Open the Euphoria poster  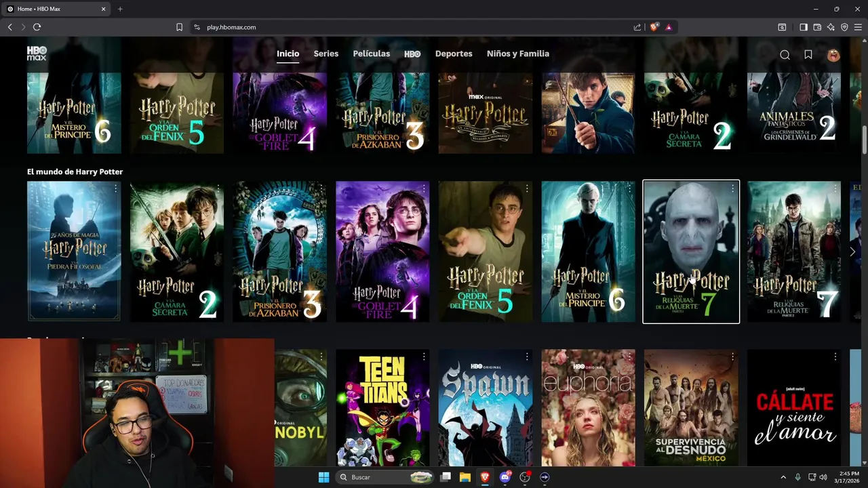tap(588, 408)
